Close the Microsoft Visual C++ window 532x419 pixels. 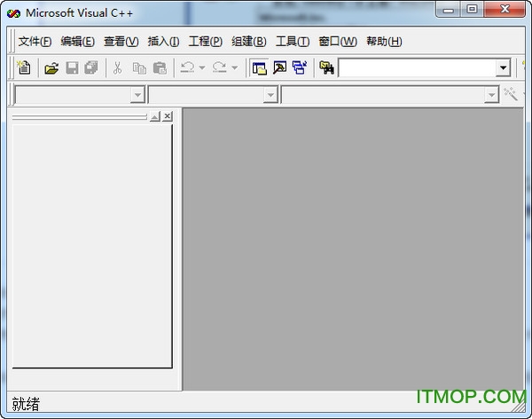(505, 10)
